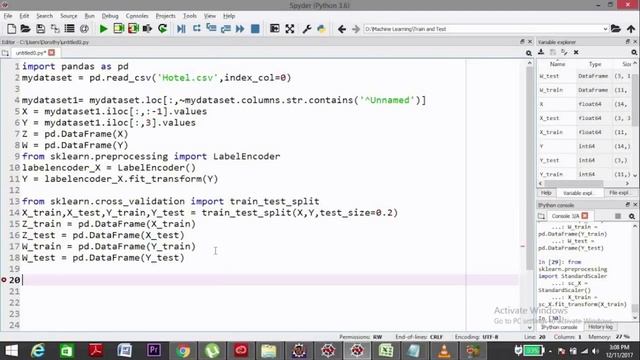Go forward with the right arrow icon
The image size is (640, 360).
(356, 29)
